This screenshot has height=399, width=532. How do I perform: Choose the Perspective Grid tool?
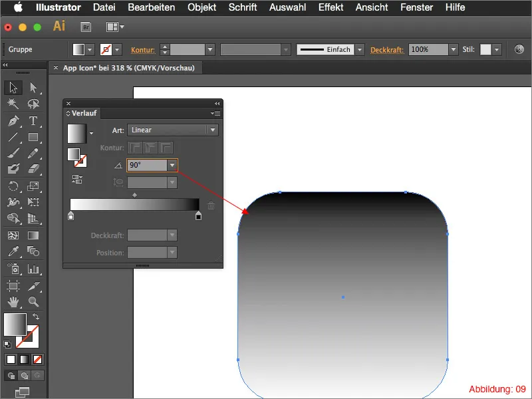click(x=33, y=218)
